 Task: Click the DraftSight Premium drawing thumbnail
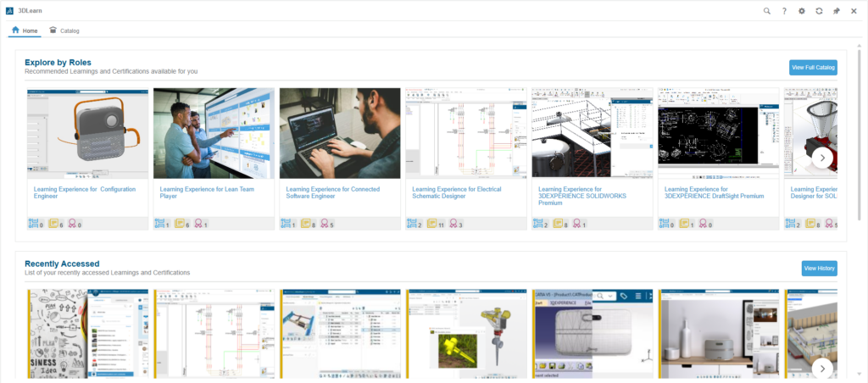click(719, 133)
